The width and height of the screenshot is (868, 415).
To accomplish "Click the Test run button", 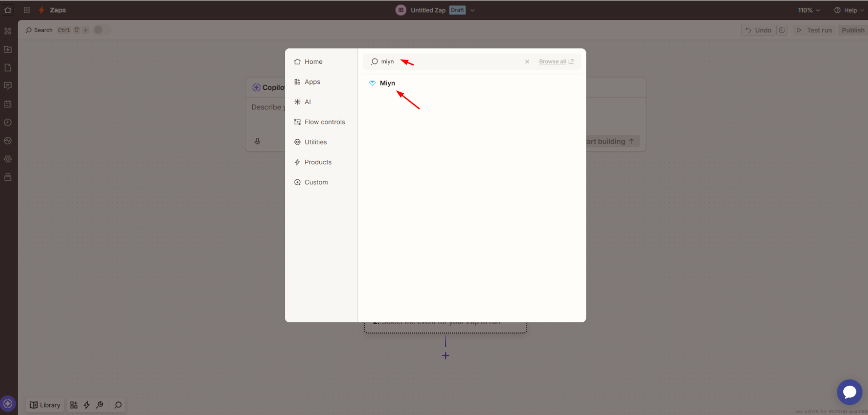I will pyautogui.click(x=814, y=30).
